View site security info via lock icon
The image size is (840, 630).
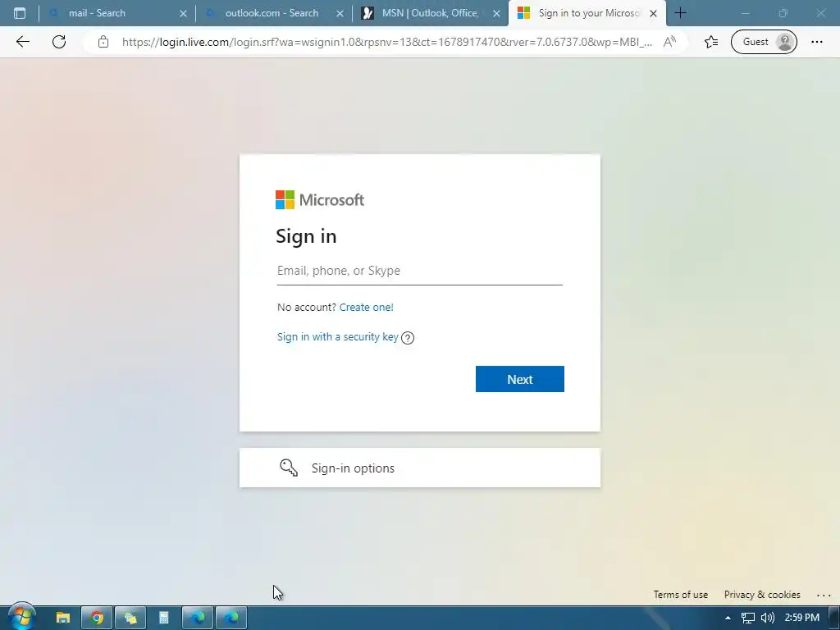coord(103,42)
